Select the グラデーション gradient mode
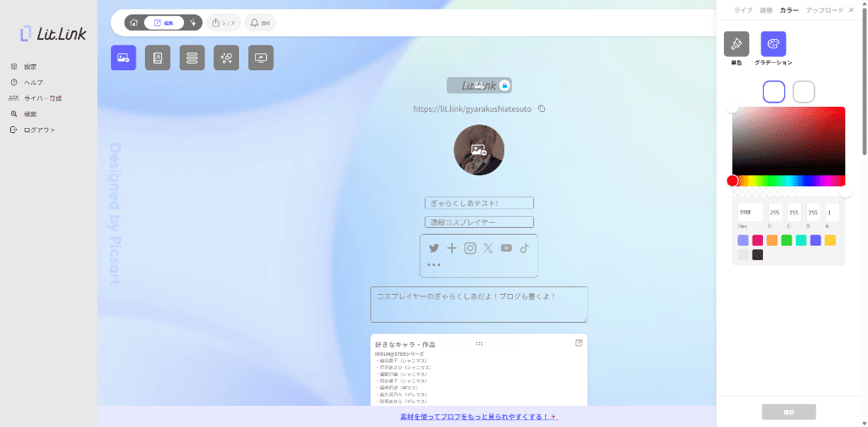 tap(773, 44)
